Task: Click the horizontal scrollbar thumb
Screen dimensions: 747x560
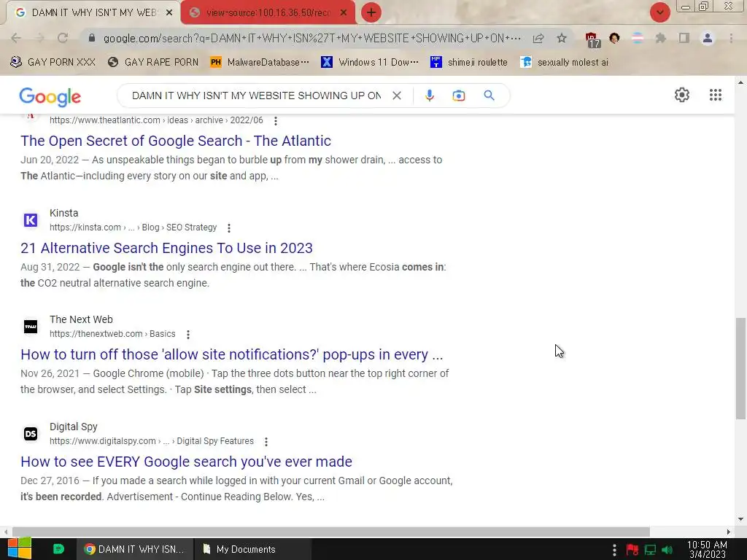Action: [331, 532]
